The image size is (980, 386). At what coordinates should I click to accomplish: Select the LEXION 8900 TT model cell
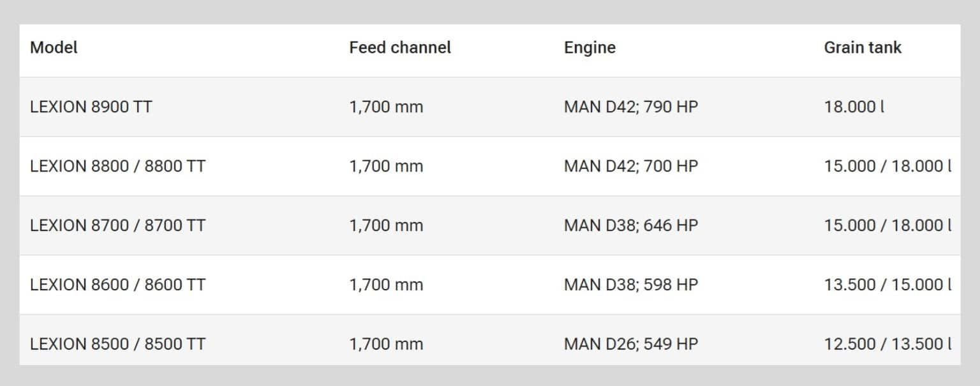point(91,107)
